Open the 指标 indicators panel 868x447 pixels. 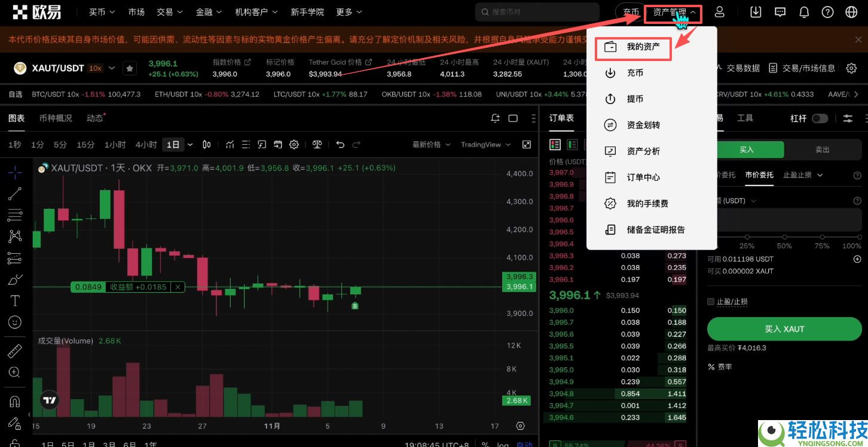coord(230,144)
